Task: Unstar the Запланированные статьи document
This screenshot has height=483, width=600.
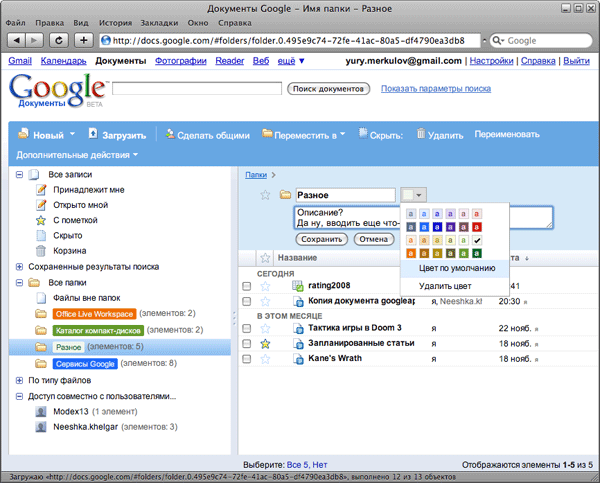Action: pos(265,344)
